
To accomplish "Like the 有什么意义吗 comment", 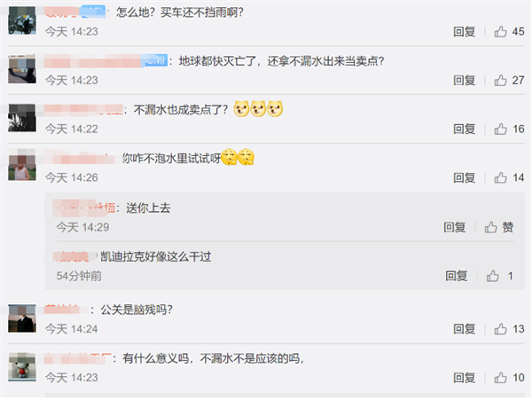I will pos(500,377).
